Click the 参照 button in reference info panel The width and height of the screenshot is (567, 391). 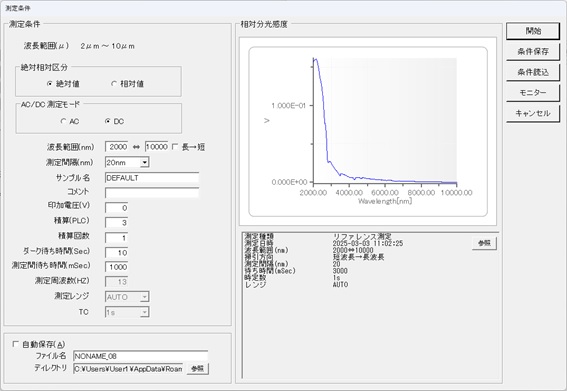click(484, 243)
